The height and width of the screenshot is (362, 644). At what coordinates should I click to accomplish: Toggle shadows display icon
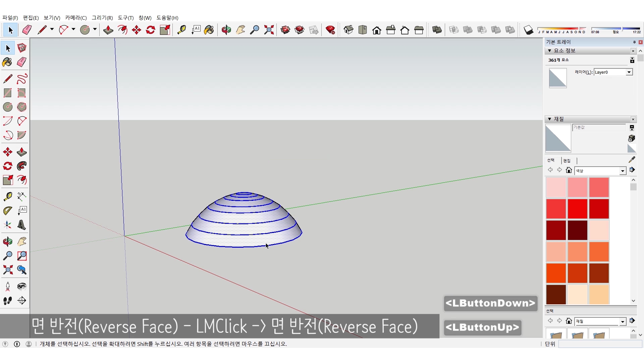(528, 30)
